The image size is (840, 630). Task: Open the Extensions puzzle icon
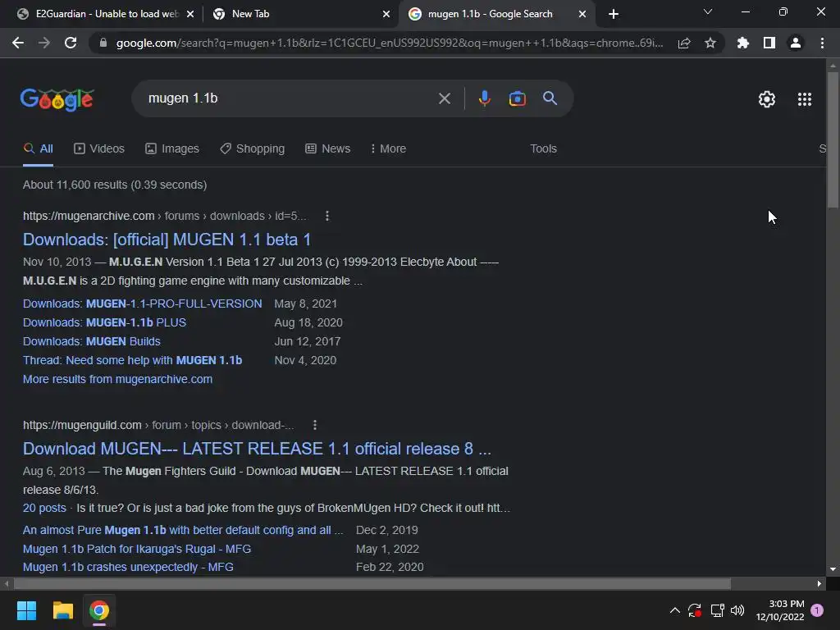(x=742, y=43)
